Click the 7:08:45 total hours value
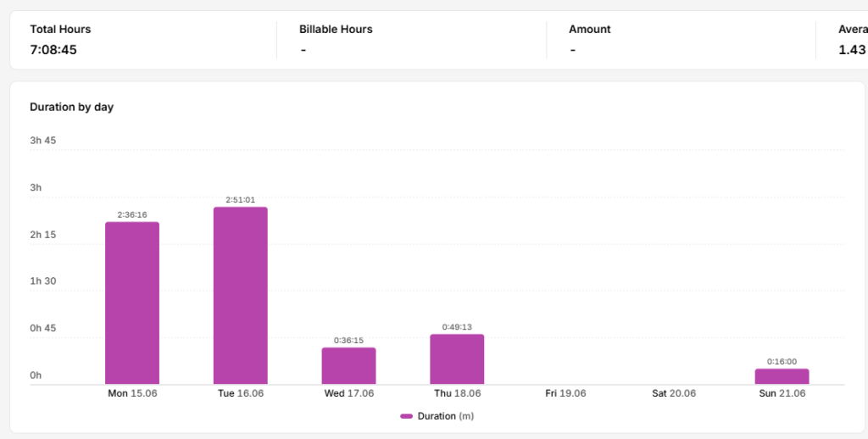 tap(53, 50)
